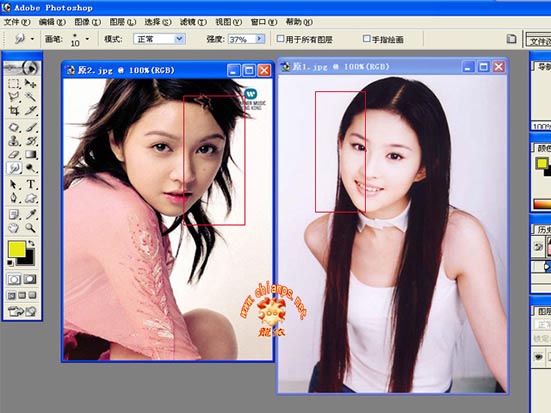
Task: Open the 图像 menu
Action: (x=87, y=22)
